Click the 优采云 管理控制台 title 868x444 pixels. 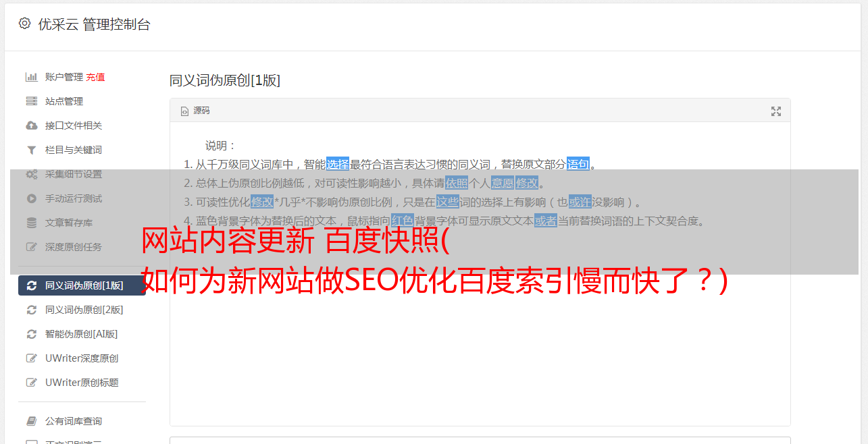tap(94, 24)
